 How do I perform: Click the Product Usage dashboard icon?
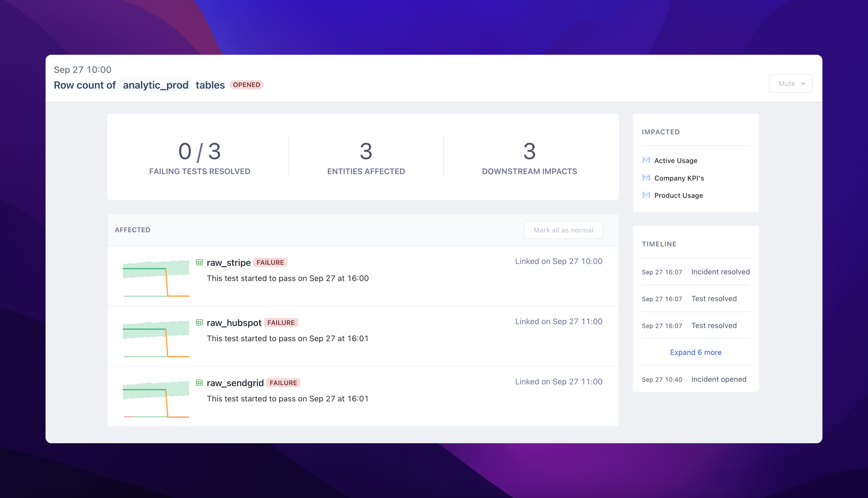(x=646, y=195)
